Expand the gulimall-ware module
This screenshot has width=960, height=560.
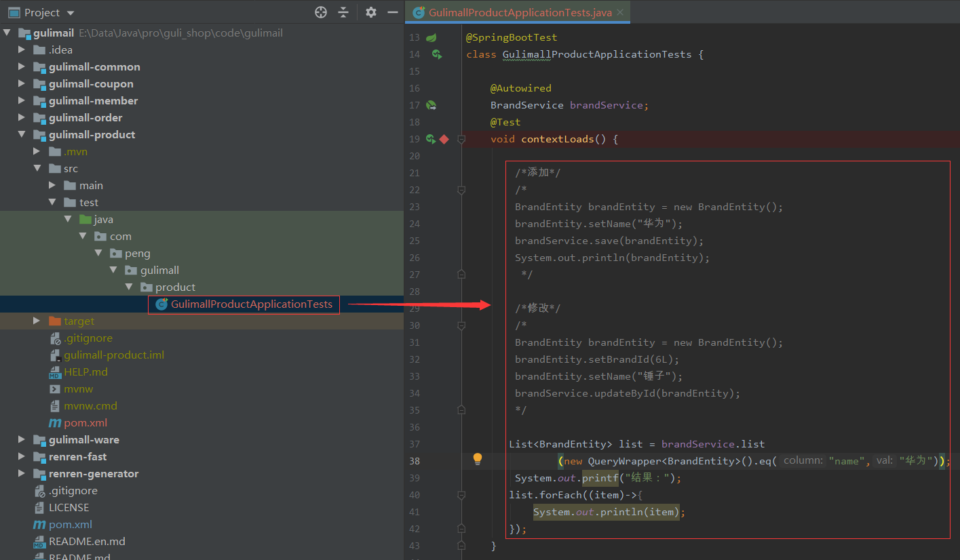(x=22, y=440)
